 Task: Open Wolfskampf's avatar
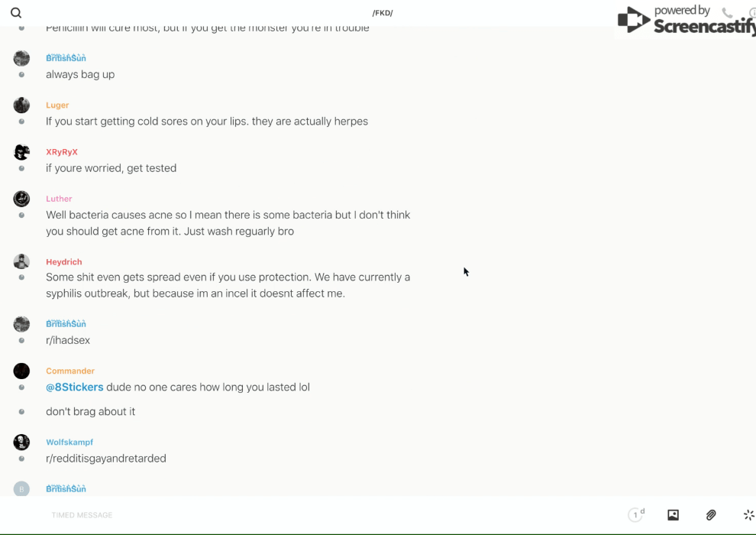(21, 443)
